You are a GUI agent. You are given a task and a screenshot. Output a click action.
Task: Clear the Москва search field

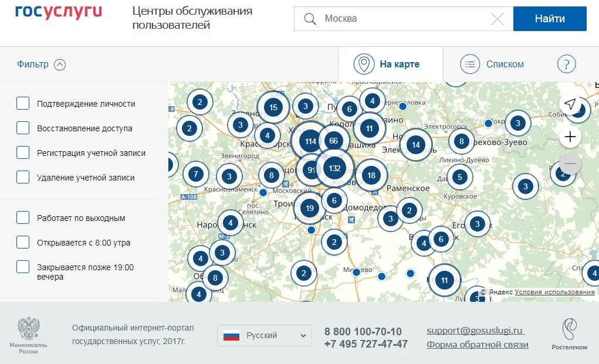coord(497,19)
